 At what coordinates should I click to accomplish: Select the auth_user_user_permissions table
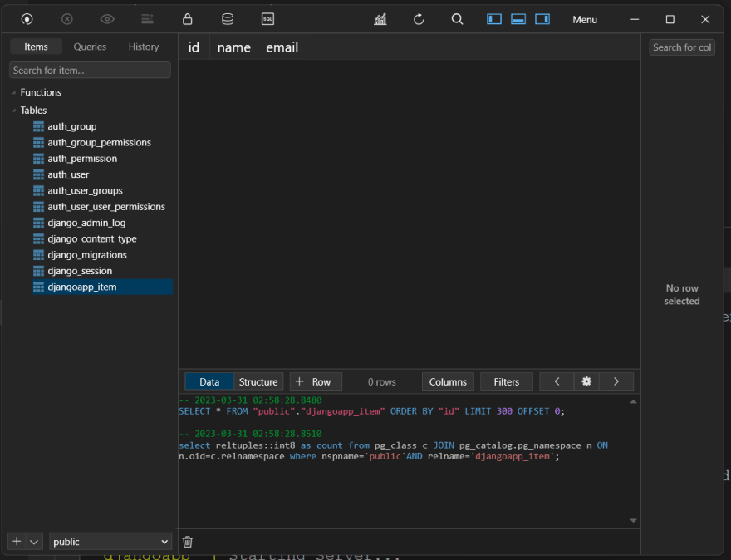pos(106,207)
